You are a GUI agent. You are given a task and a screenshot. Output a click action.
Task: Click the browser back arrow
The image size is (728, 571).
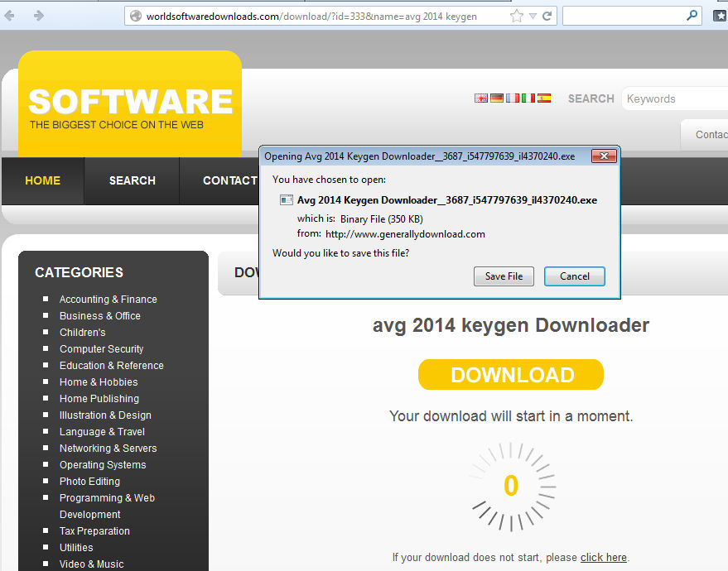coord(9,16)
